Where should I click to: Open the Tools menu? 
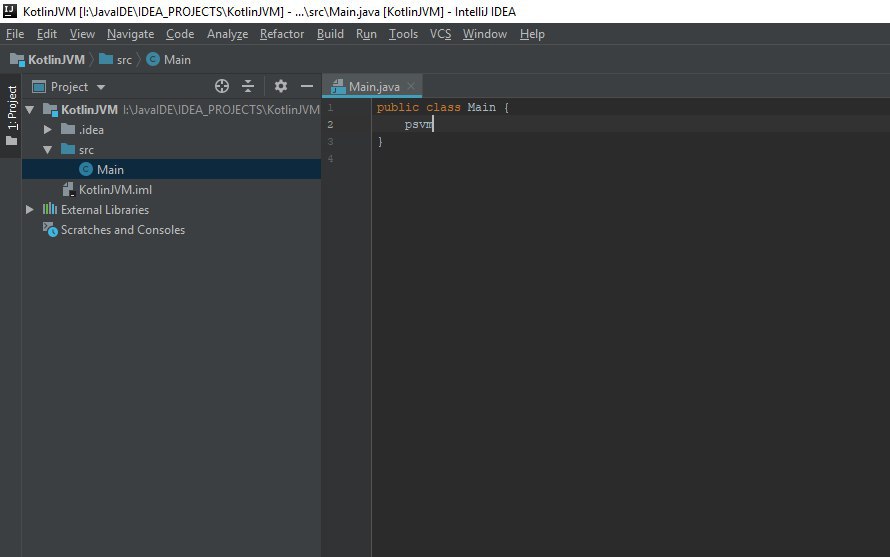[x=403, y=34]
